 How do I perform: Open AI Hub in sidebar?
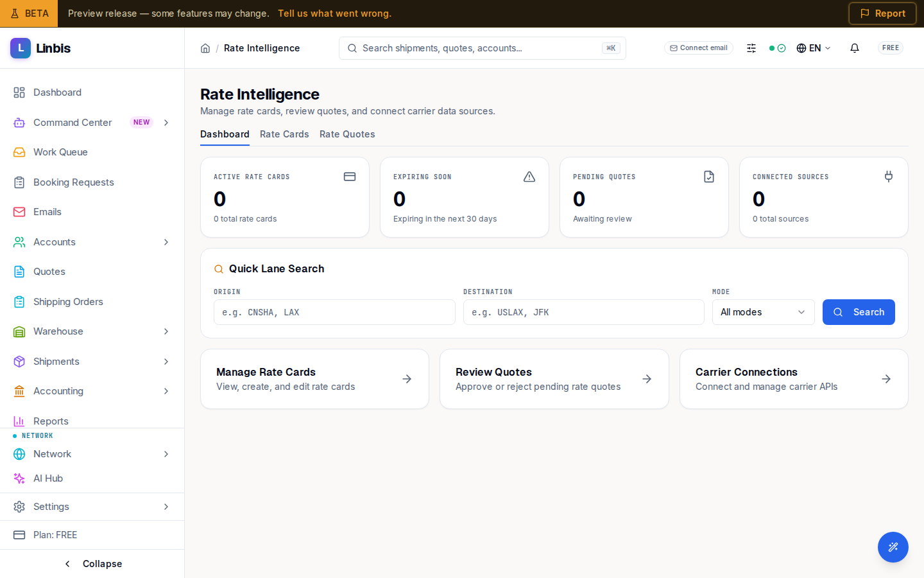pos(92,478)
